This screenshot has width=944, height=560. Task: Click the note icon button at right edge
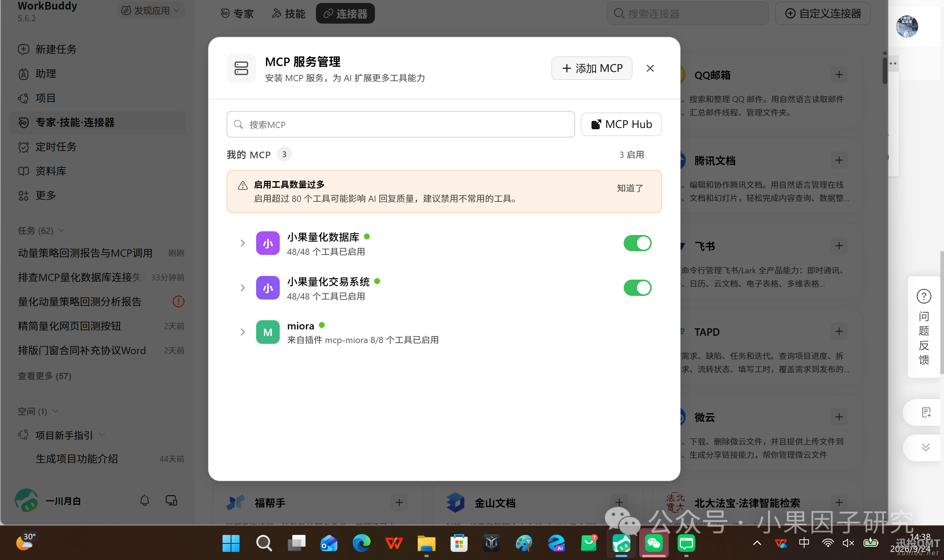pyautogui.click(x=925, y=412)
